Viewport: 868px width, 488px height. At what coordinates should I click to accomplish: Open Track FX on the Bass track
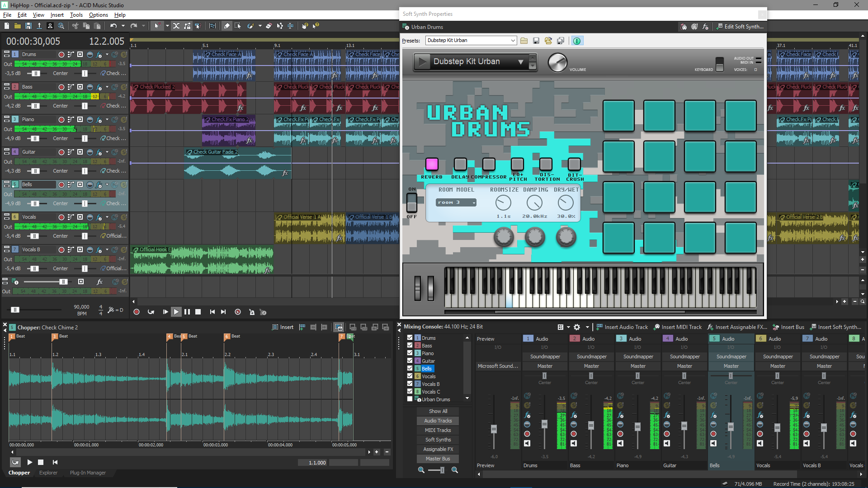(x=99, y=87)
